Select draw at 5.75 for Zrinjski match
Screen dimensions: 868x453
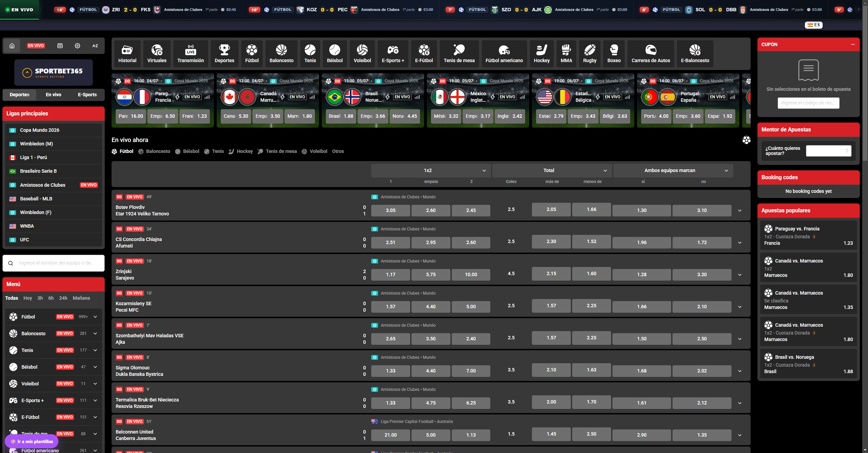(431, 274)
